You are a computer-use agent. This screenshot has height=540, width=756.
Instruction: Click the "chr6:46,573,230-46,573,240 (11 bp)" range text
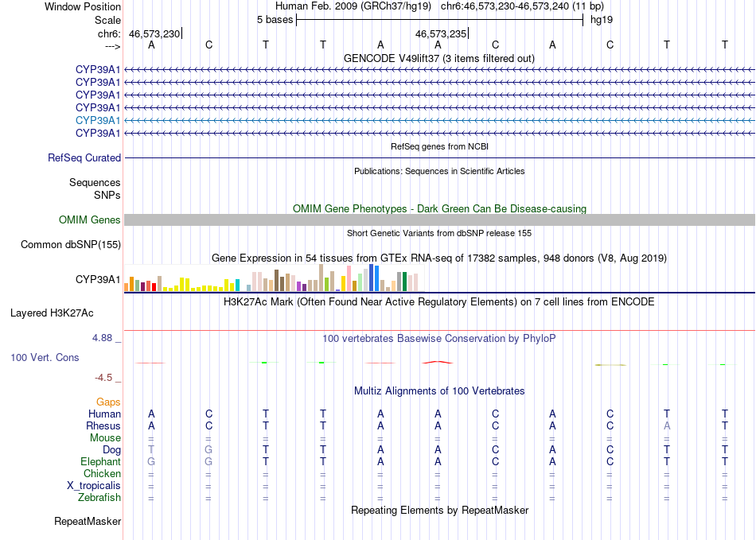pyautogui.click(x=522, y=6)
